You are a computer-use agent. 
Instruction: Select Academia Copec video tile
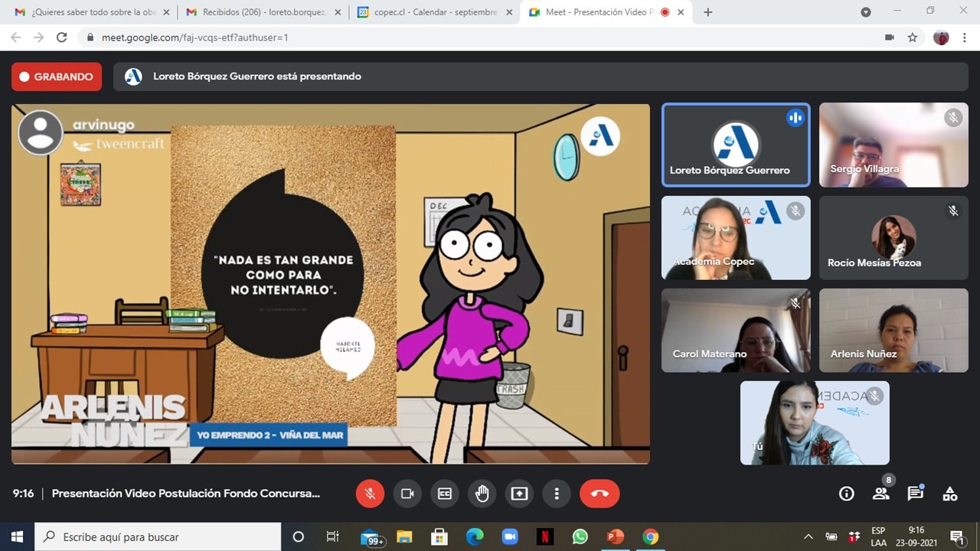736,238
